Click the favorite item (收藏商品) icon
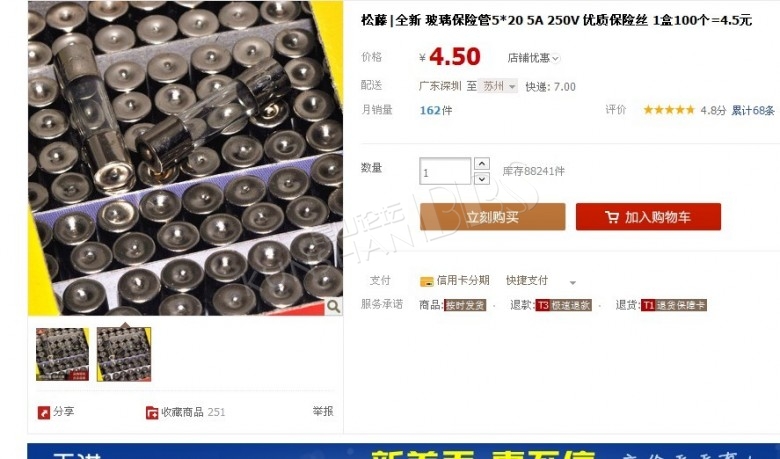Screen dimensions: 780x459 coord(152,412)
